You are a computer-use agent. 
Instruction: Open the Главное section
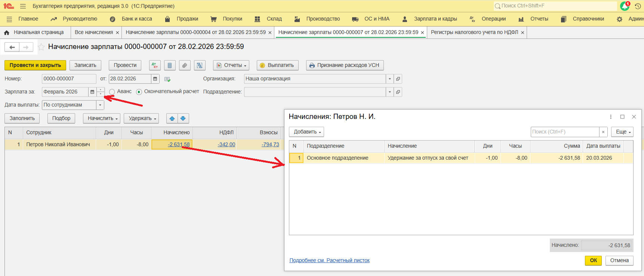(28, 19)
